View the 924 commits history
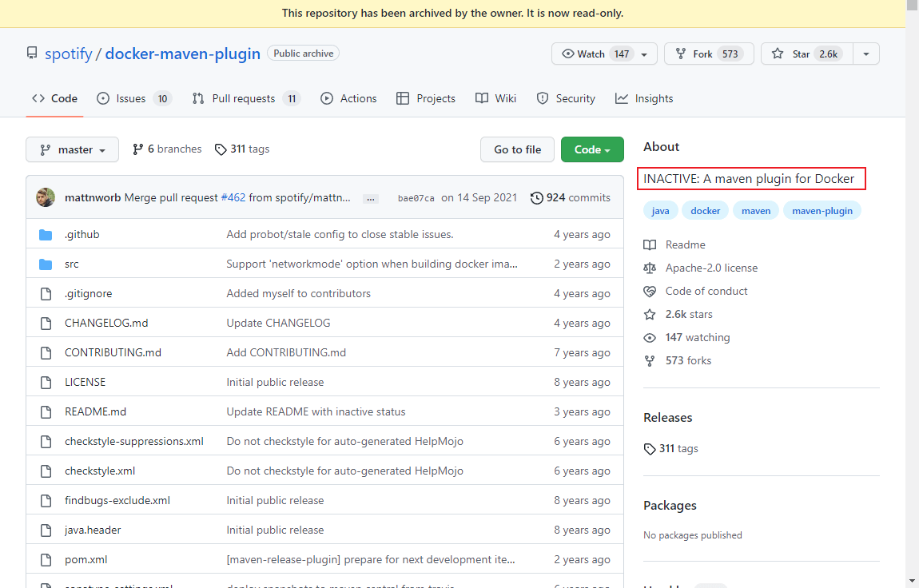Viewport: 919px width, 588px height. click(571, 198)
